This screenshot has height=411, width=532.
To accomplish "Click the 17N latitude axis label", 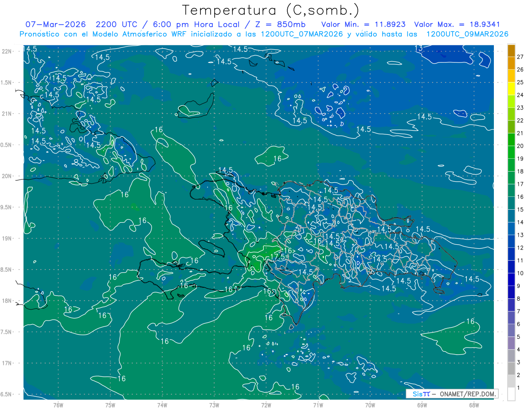I will pos(7,363).
